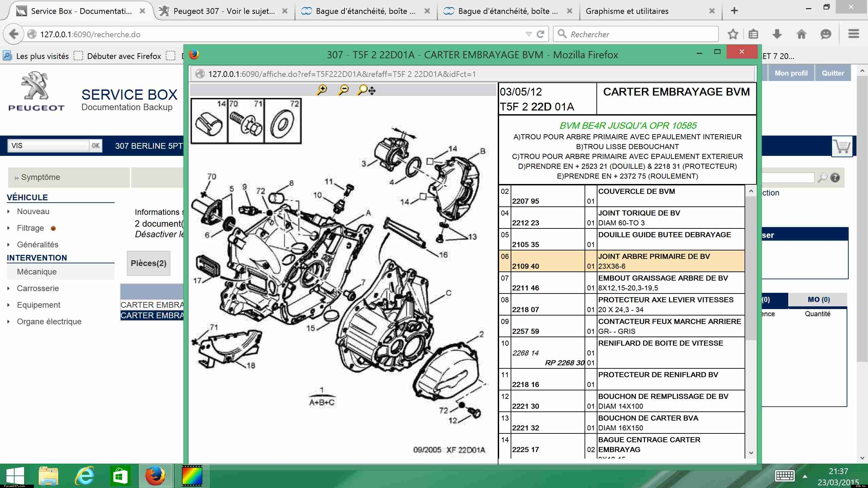
Task: Click parts list scrollbar up arrow
Action: click(x=751, y=191)
